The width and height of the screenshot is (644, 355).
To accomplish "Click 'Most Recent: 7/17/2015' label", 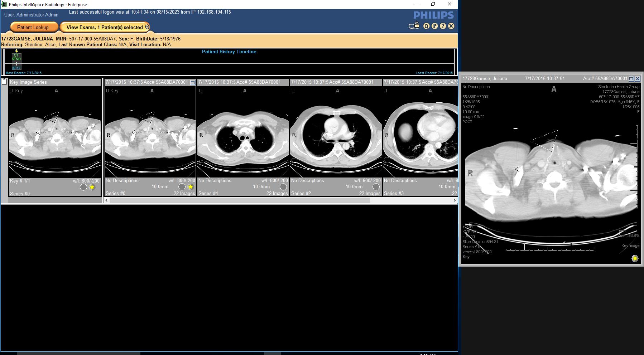I will (x=24, y=73).
